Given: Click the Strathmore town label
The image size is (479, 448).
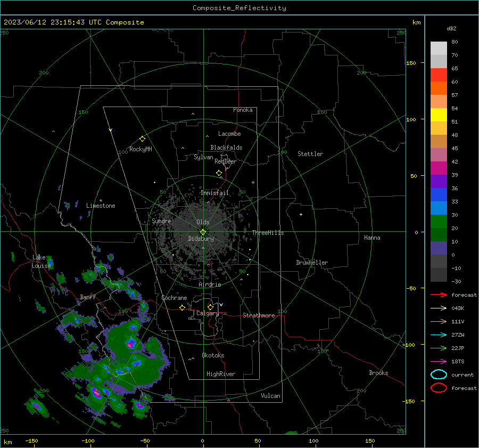Looking at the screenshot, I should 259,315.
